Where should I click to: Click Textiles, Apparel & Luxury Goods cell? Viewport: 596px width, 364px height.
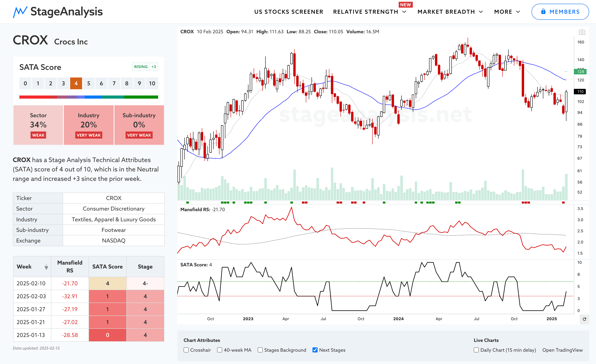pyautogui.click(x=114, y=219)
